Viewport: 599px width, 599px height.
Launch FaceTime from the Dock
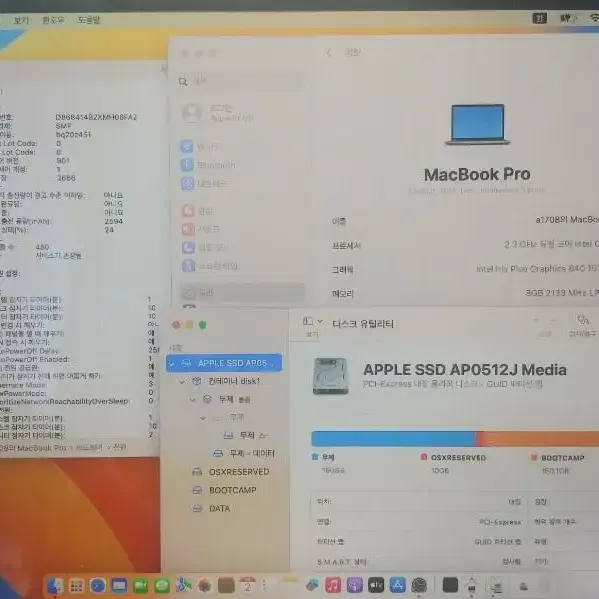click(141, 585)
